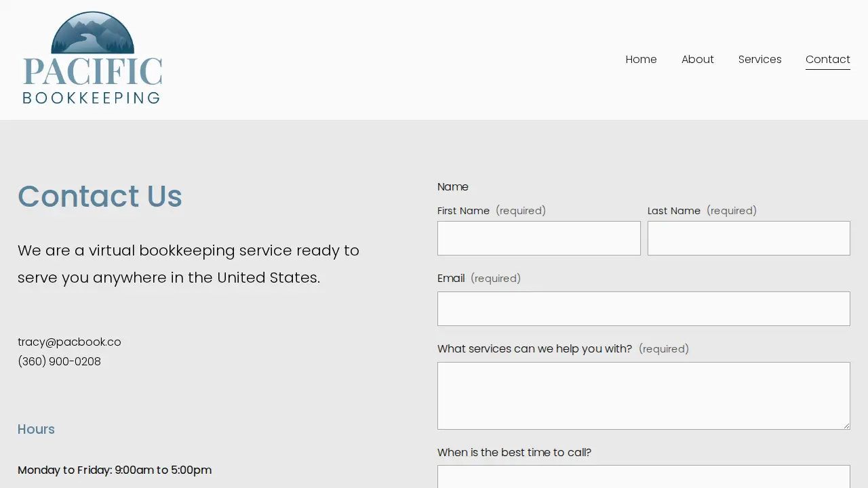Viewport: 868px width, 488px height.
Task: Click the phone number (360) 900-0208
Action: (x=59, y=362)
